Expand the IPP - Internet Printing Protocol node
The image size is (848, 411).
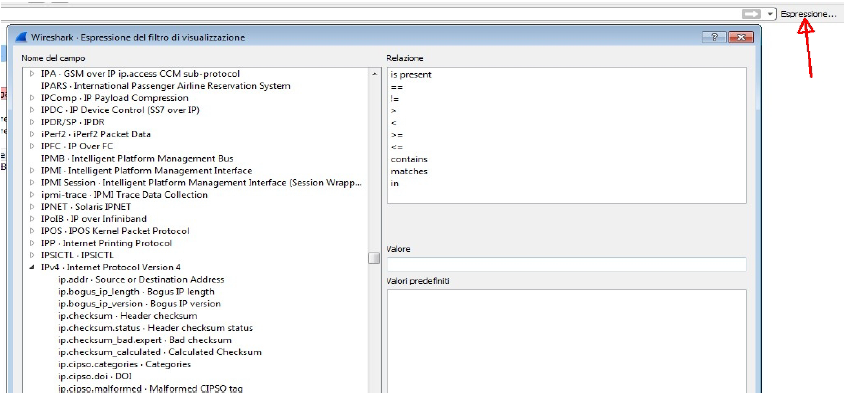click(x=33, y=243)
